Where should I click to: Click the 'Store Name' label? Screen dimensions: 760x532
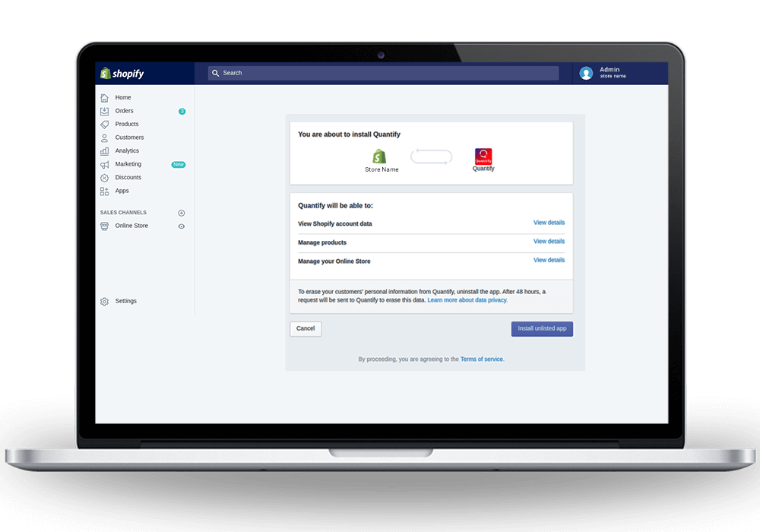coord(382,170)
